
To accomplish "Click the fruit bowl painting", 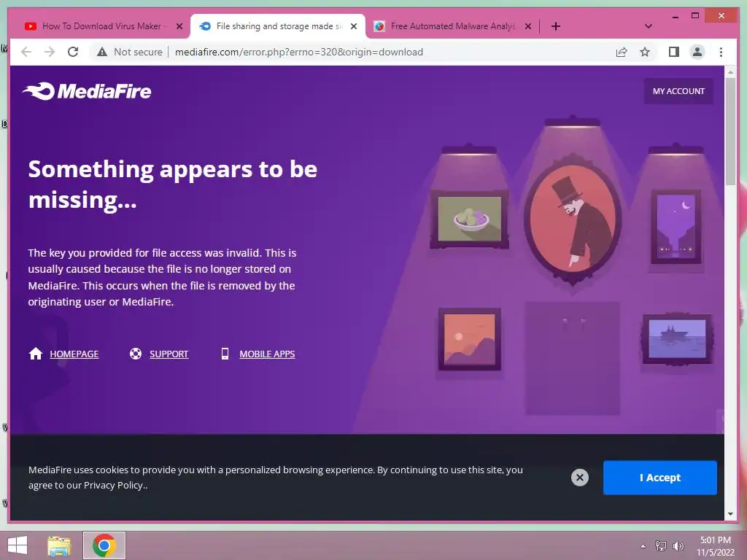I will [469, 219].
